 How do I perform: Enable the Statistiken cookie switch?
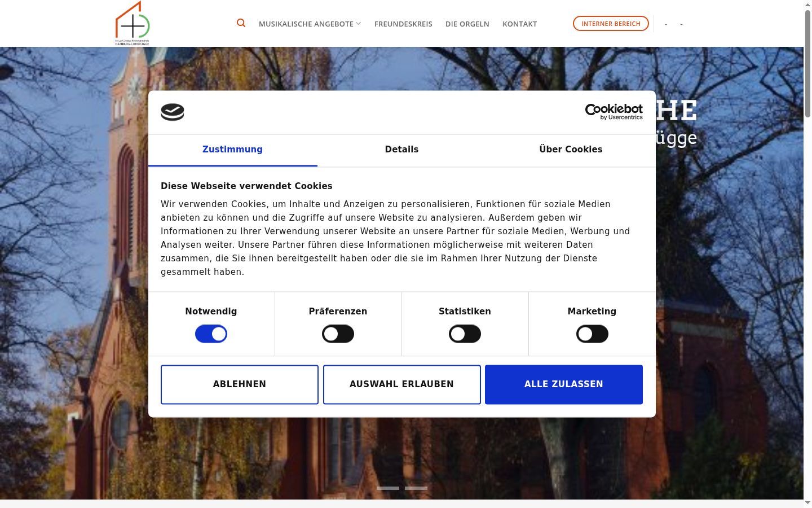click(465, 334)
